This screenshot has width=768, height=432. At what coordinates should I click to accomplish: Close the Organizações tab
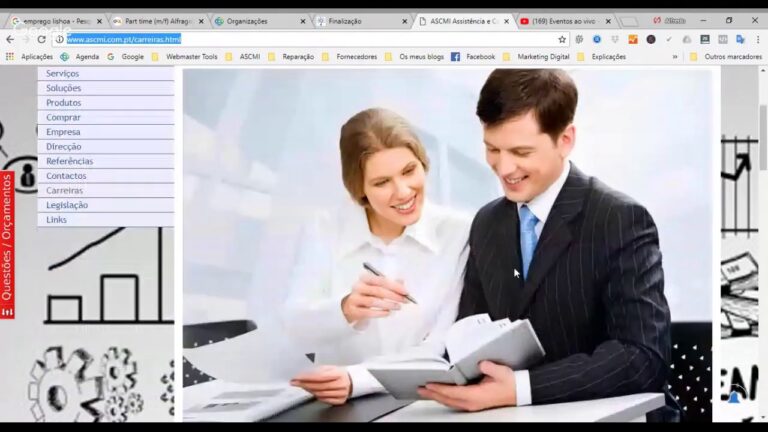point(303,22)
